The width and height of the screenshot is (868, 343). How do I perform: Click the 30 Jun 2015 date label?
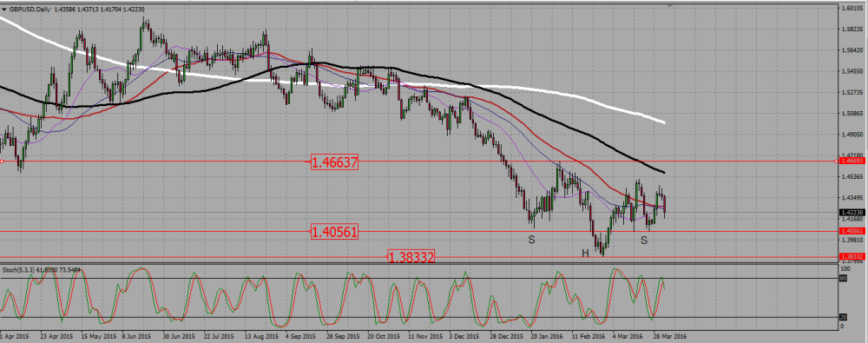click(179, 336)
